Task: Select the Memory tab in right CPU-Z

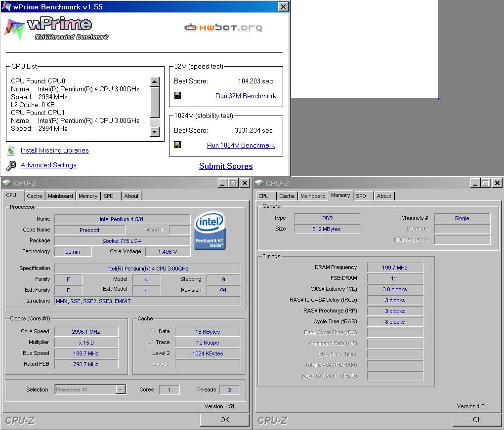Action: tap(340, 195)
